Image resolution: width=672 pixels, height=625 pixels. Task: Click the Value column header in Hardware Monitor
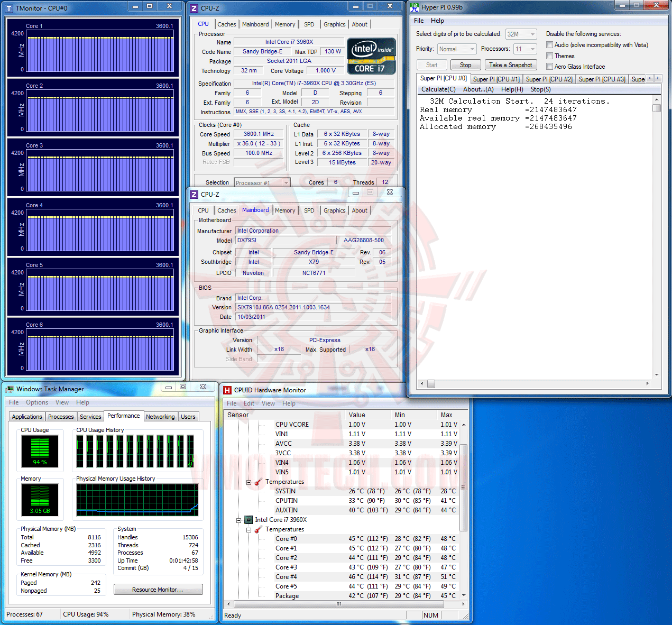pyautogui.click(x=368, y=415)
